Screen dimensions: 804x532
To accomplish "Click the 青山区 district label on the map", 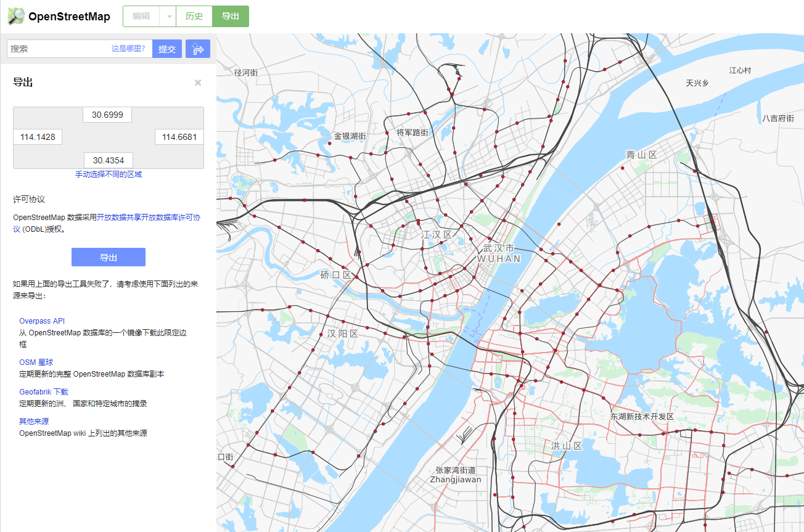I will pyautogui.click(x=642, y=155).
